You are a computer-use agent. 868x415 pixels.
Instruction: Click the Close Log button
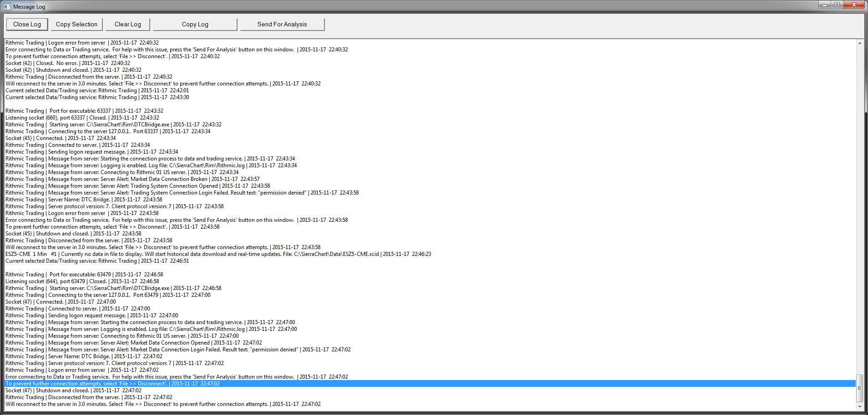point(27,25)
